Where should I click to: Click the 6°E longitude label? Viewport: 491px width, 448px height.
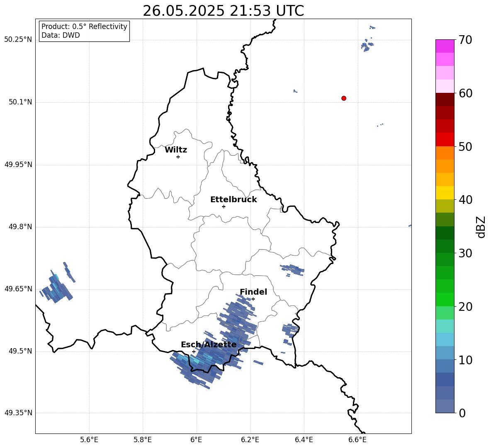click(x=196, y=440)
